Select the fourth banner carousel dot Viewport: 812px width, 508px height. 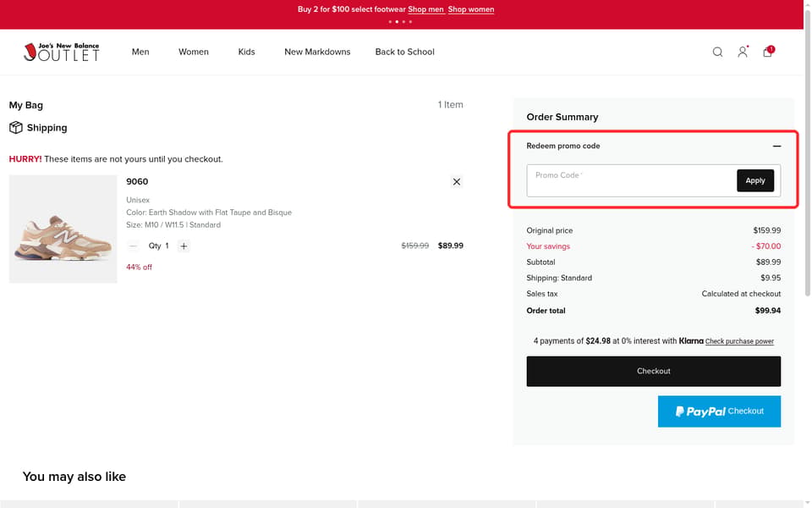point(411,22)
